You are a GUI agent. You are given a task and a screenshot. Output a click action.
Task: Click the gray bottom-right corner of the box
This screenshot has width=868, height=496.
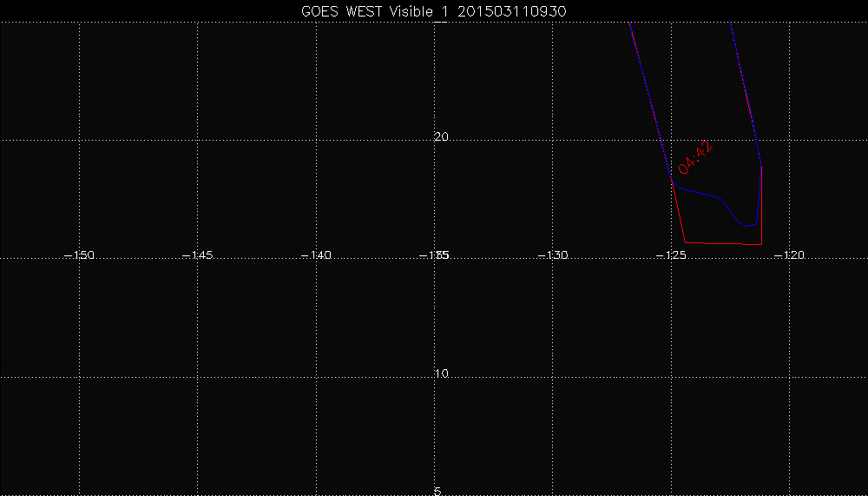point(761,244)
